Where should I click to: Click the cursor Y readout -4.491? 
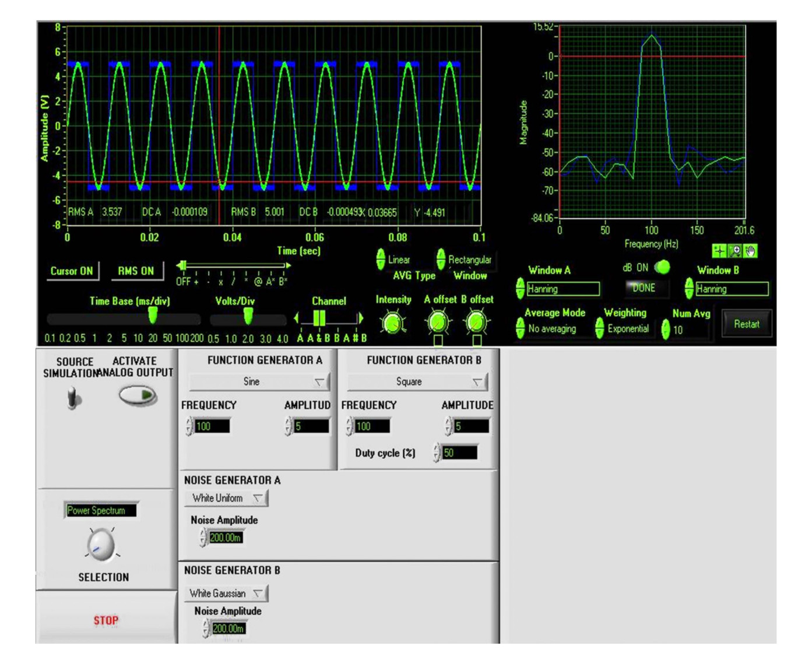(x=435, y=212)
